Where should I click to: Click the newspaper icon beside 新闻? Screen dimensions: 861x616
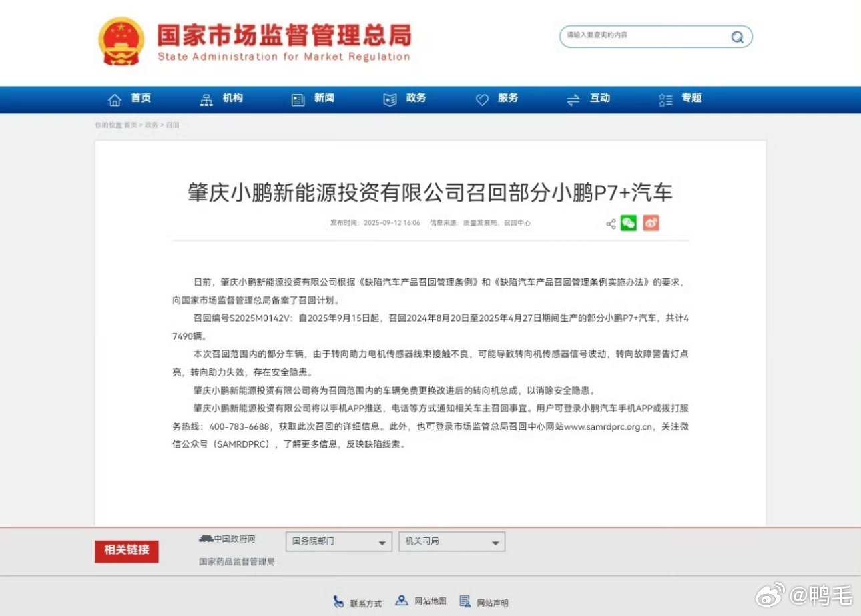(x=298, y=100)
